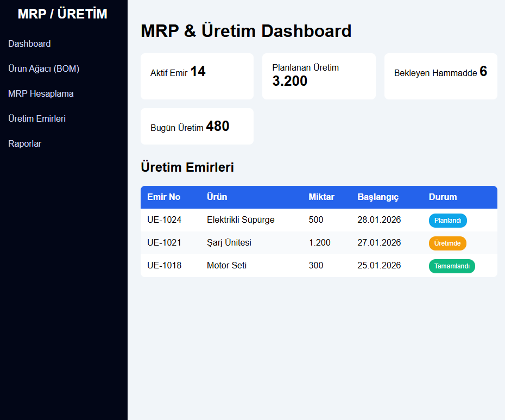
Task: Click the Bugün Üretim card
Action: pyautogui.click(x=197, y=126)
